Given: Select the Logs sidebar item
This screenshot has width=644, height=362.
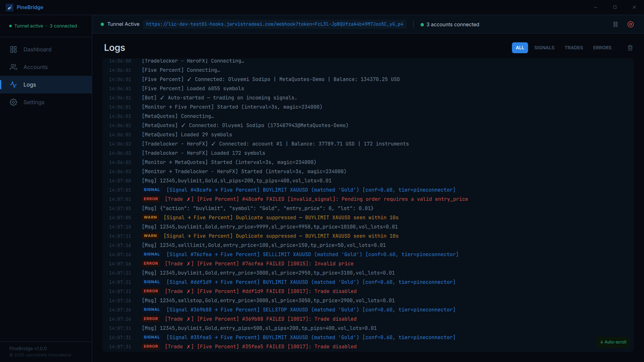Looking at the screenshot, I should (46, 85).
